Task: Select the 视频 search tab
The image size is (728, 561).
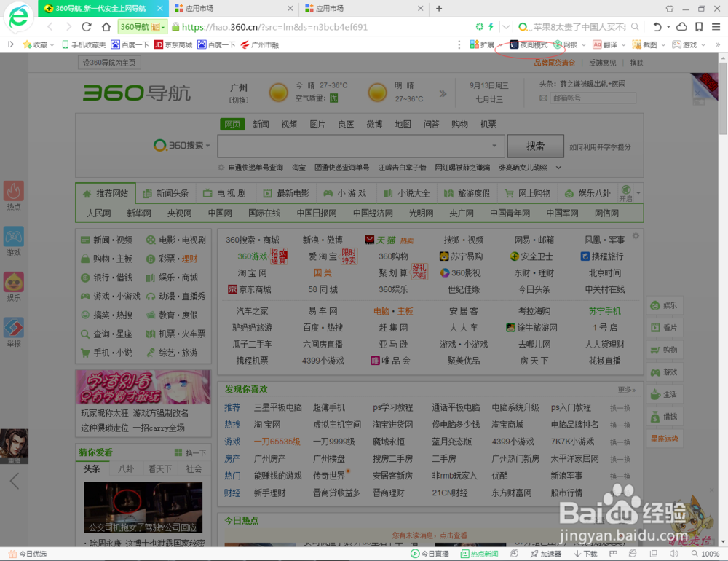Action: click(x=289, y=124)
